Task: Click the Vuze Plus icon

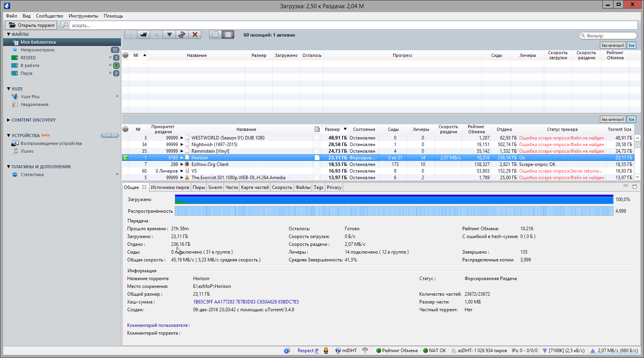Action: pyautogui.click(x=15, y=97)
